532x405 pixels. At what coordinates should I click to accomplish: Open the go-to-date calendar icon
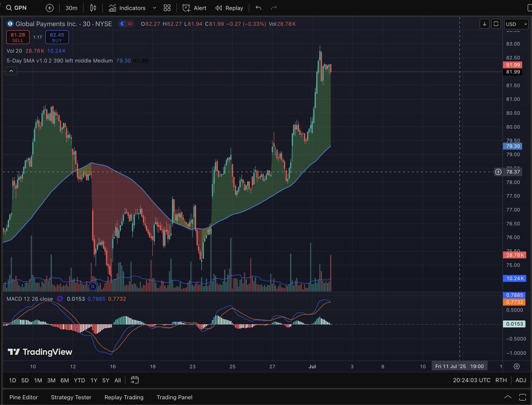point(135,380)
